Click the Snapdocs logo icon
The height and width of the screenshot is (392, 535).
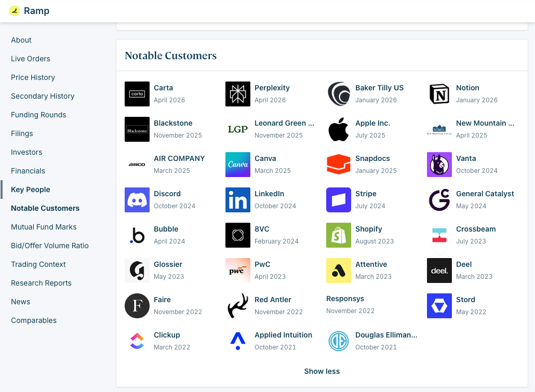pyautogui.click(x=339, y=165)
